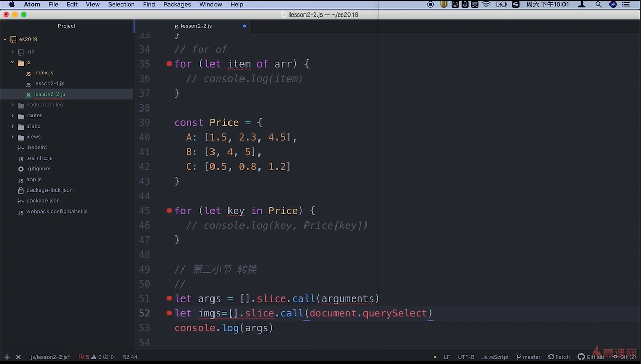This screenshot has width=641, height=364.
Task: Open the Edit menu
Action: coord(72,4)
